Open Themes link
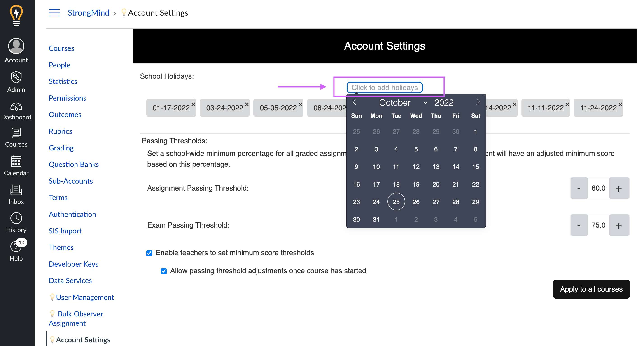644x346 pixels. coord(61,247)
